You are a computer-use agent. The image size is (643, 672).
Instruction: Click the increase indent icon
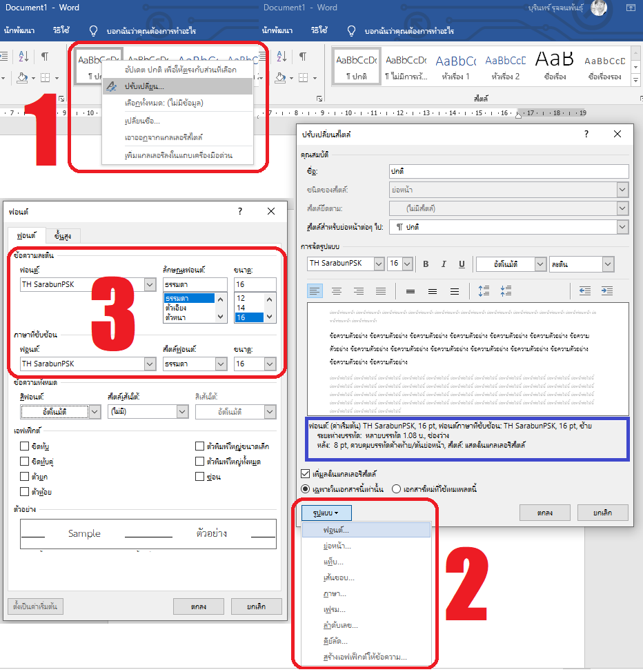point(606,291)
